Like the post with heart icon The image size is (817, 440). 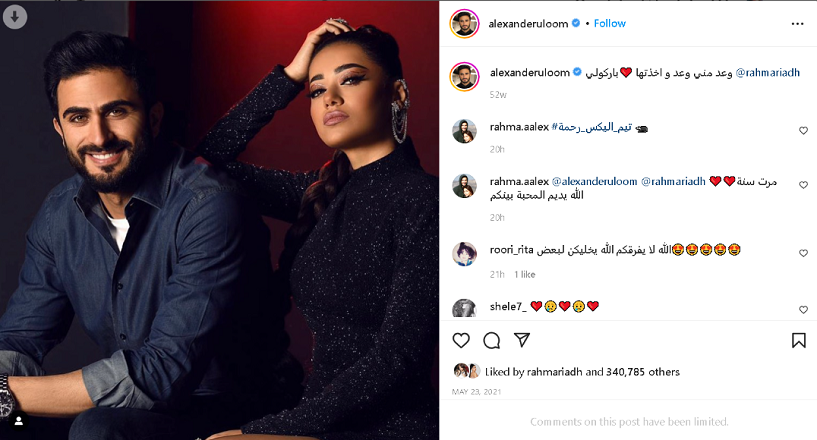(x=461, y=340)
